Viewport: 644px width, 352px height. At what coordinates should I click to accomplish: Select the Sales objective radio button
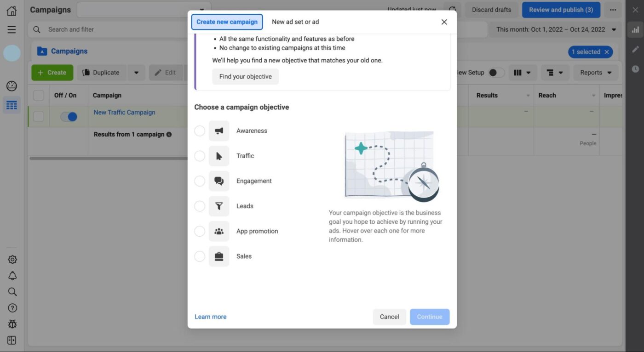(199, 256)
